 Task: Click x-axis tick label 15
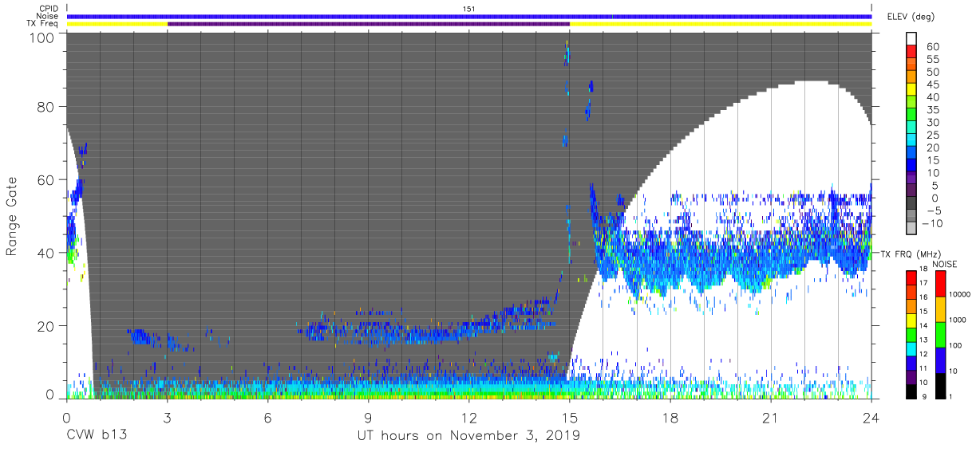[x=569, y=417]
